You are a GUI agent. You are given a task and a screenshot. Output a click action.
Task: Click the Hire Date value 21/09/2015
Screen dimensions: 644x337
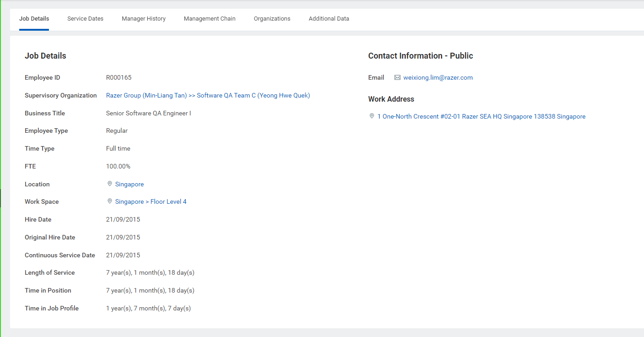(x=123, y=219)
